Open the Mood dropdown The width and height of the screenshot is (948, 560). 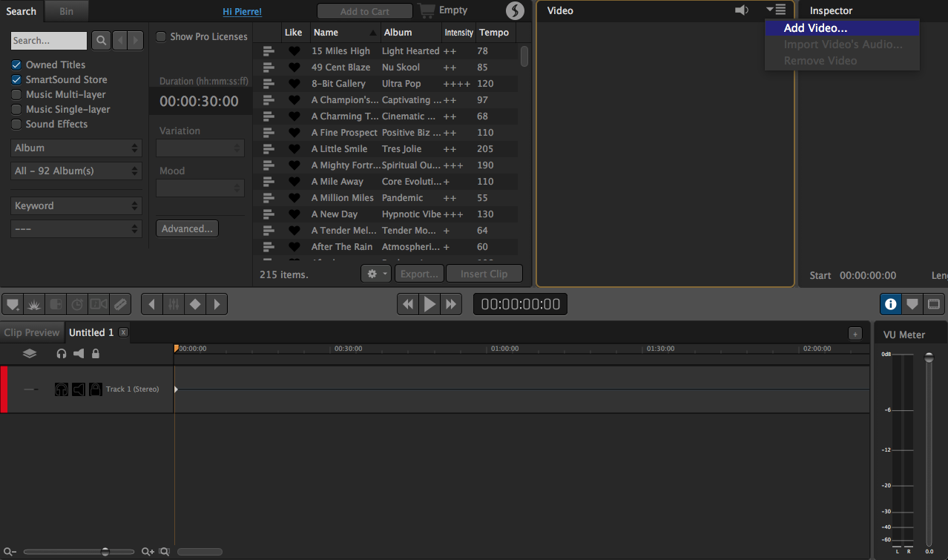tap(200, 188)
